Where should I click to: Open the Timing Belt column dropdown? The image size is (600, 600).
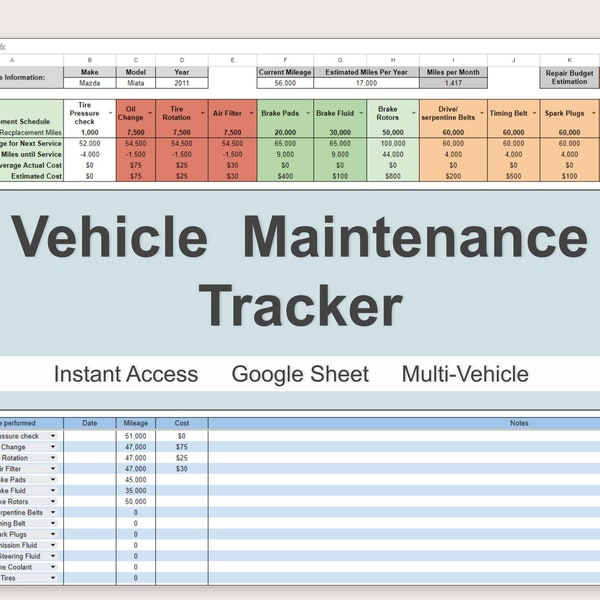(x=534, y=113)
